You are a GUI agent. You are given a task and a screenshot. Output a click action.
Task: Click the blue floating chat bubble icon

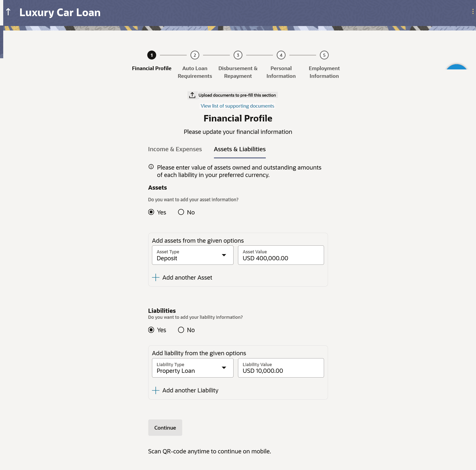pos(456,67)
